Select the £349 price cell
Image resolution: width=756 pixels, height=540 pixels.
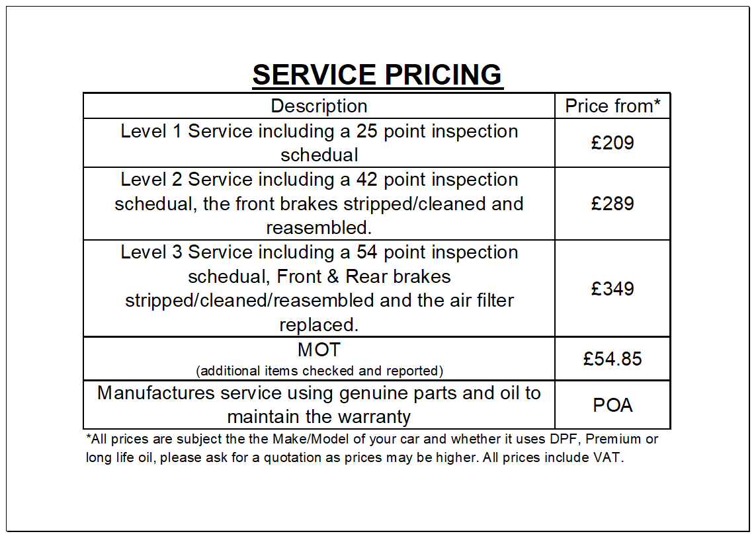pyautogui.click(x=612, y=289)
